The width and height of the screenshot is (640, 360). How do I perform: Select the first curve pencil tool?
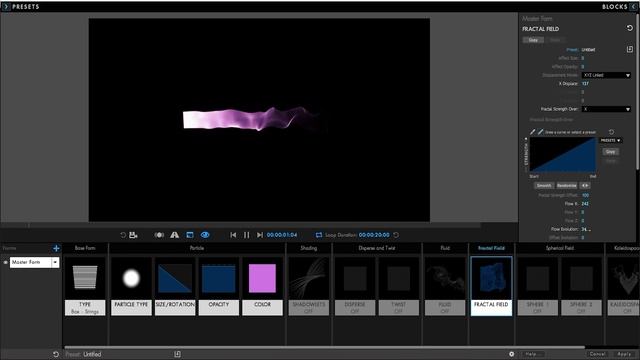(532, 132)
